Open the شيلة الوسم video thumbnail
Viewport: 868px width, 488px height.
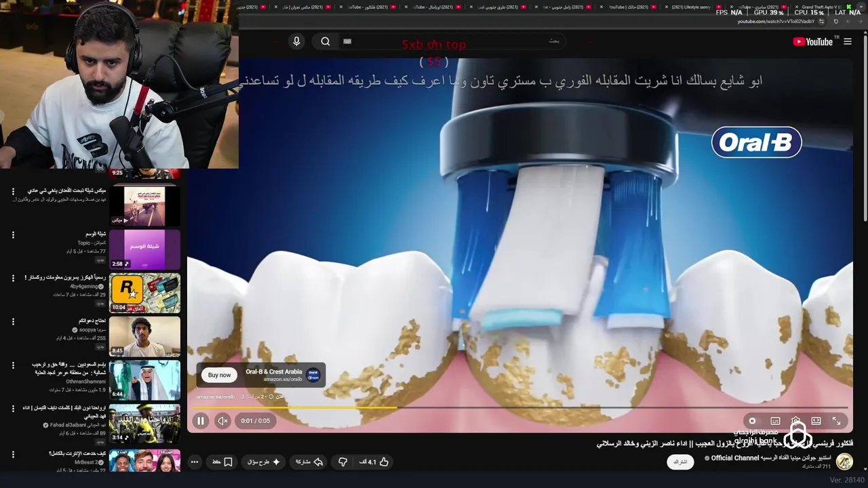(x=145, y=249)
